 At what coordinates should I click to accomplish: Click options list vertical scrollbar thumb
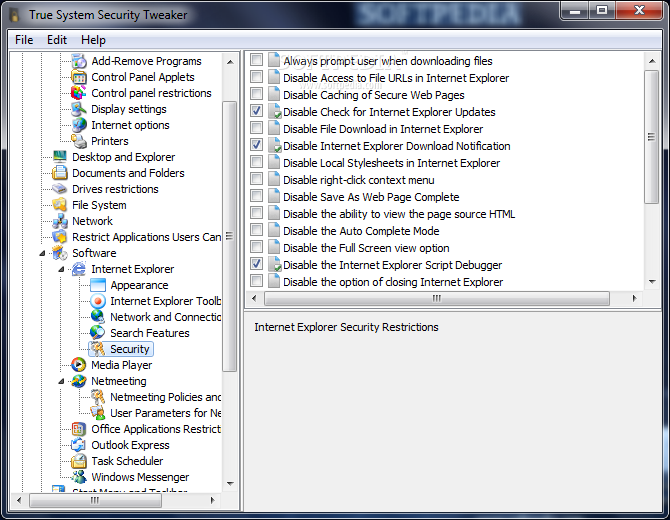652,137
